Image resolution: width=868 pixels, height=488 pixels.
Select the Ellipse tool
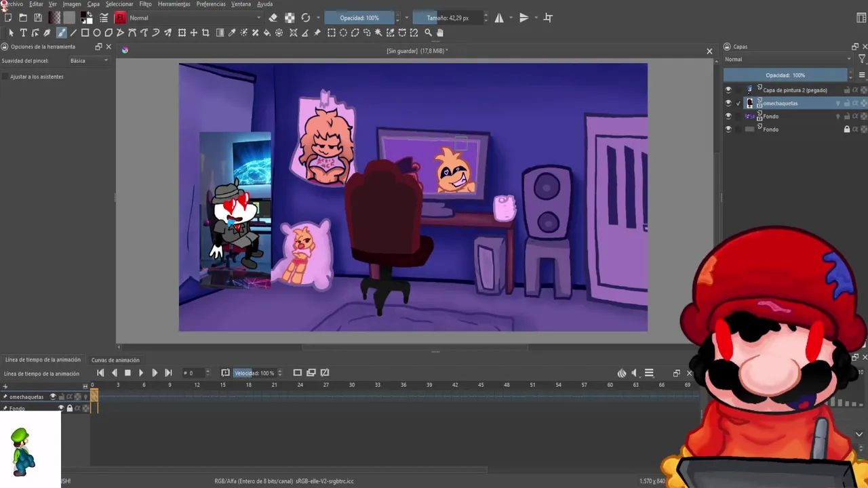click(97, 33)
